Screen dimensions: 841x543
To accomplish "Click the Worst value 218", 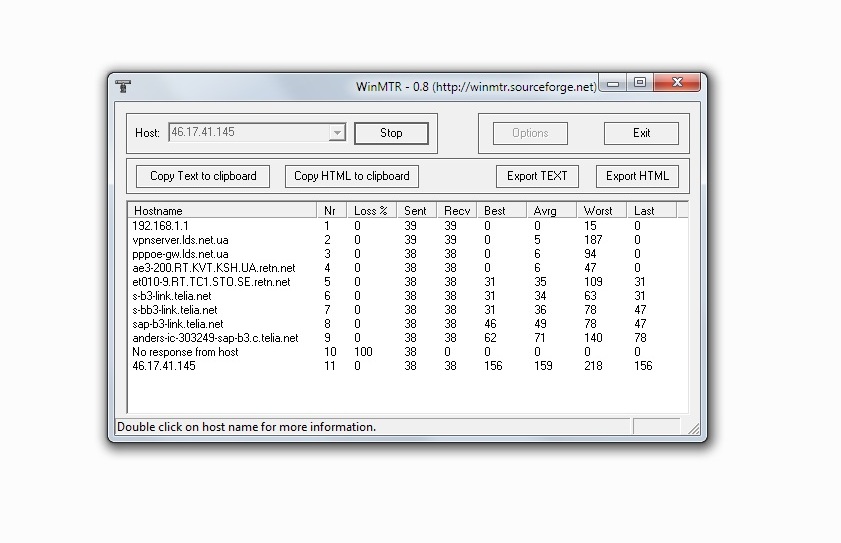I will (593, 365).
